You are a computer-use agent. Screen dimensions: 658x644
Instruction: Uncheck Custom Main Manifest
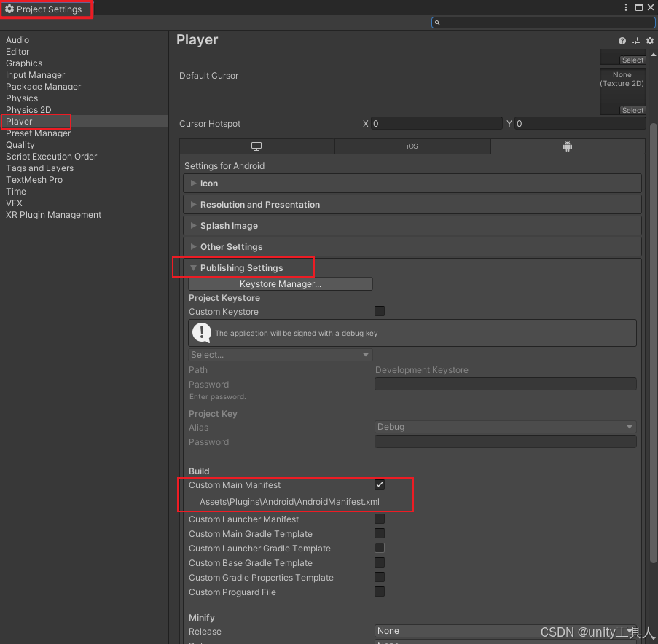click(380, 484)
